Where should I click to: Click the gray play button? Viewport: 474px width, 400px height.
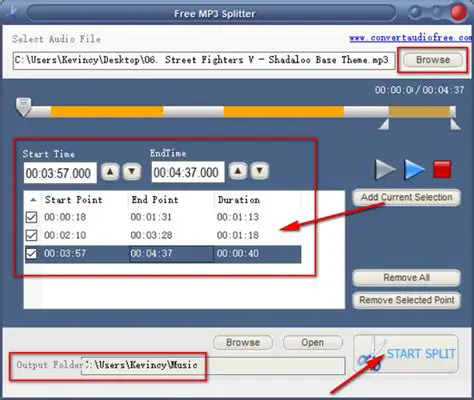click(x=385, y=170)
